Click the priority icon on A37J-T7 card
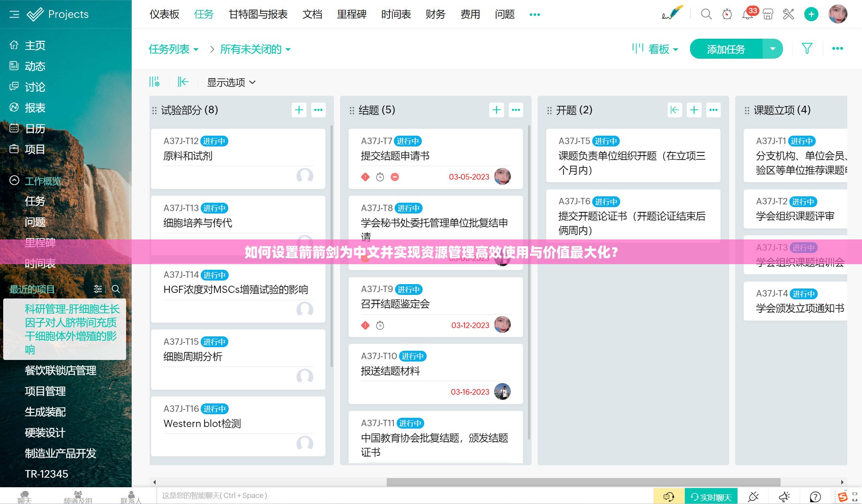 coord(365,177)
